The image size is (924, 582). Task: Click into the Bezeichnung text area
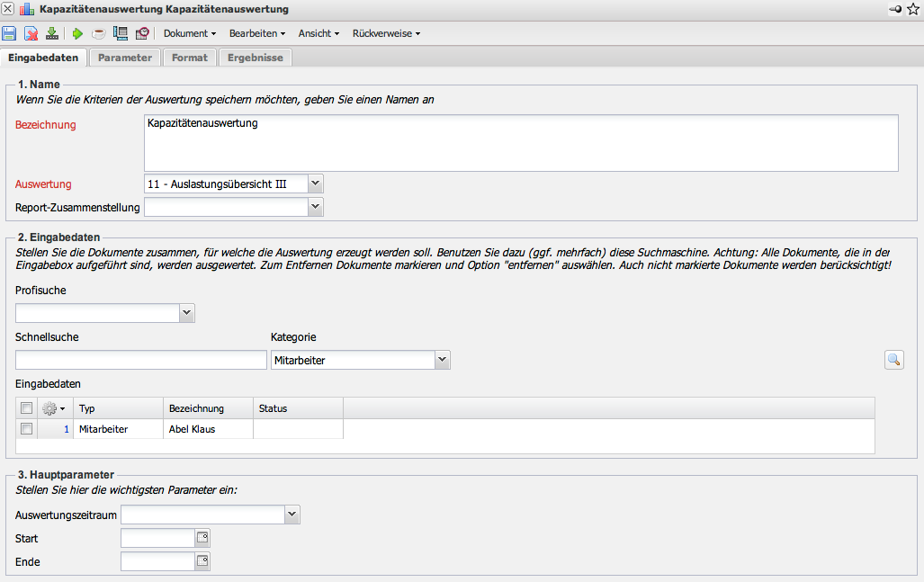[521, 143]
